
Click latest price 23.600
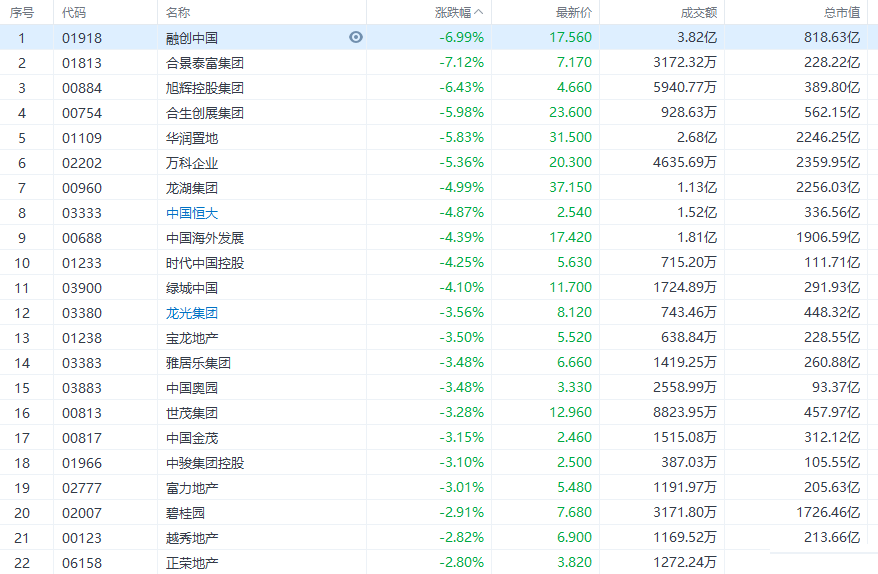coord(570,112)
